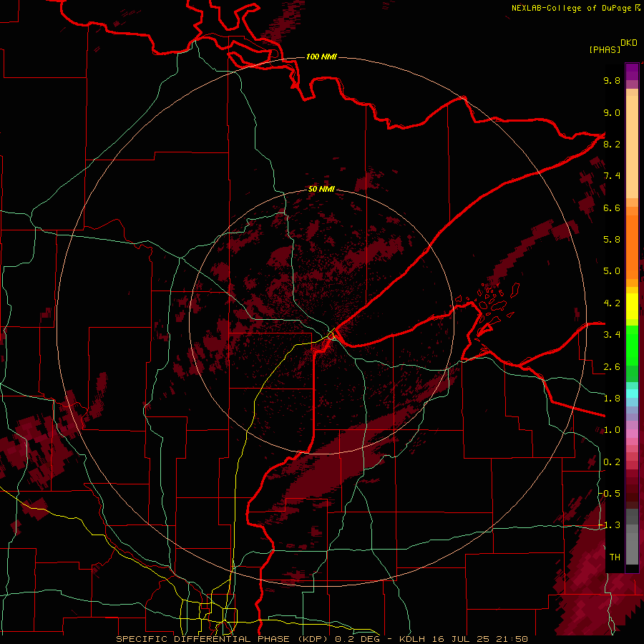Click the TH threshold label on the scale
644x644 pixels.
coord(615,557)
